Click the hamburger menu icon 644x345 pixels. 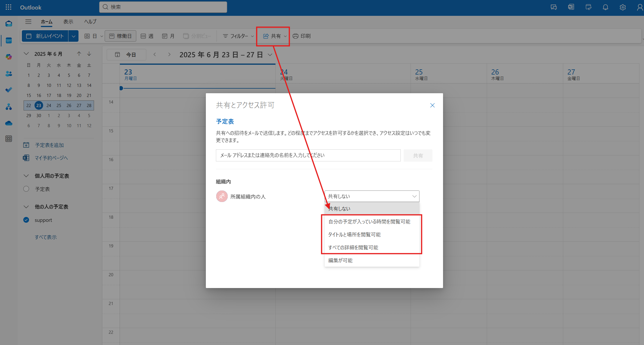(28, 22)
